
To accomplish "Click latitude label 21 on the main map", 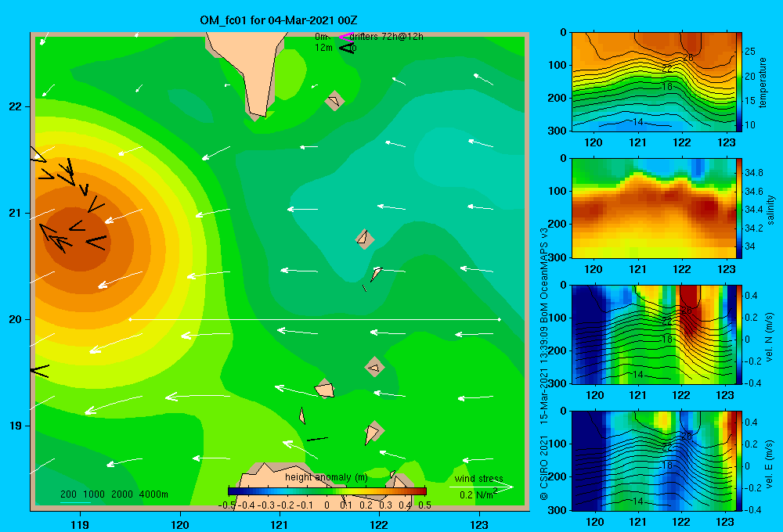I will (x=15, y=213).
